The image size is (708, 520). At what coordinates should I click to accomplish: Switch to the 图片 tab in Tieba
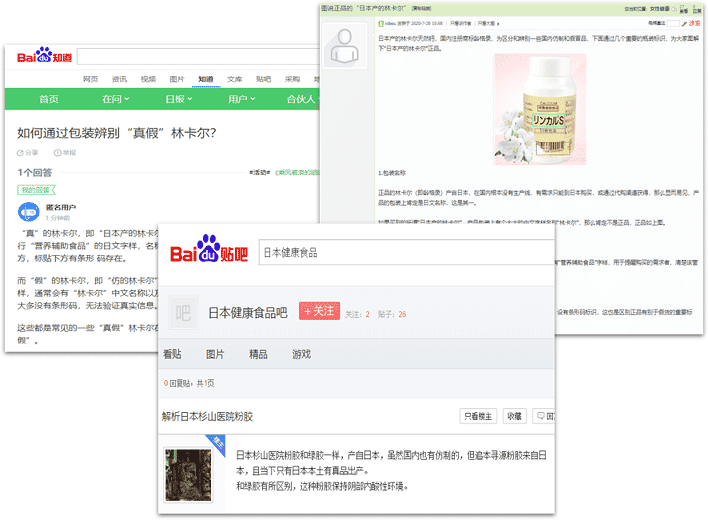[215, 354]
